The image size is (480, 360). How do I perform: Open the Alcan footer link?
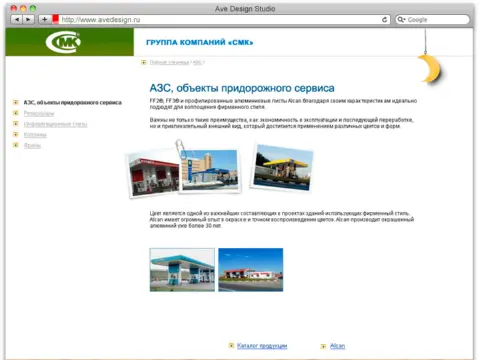[338, 346]
